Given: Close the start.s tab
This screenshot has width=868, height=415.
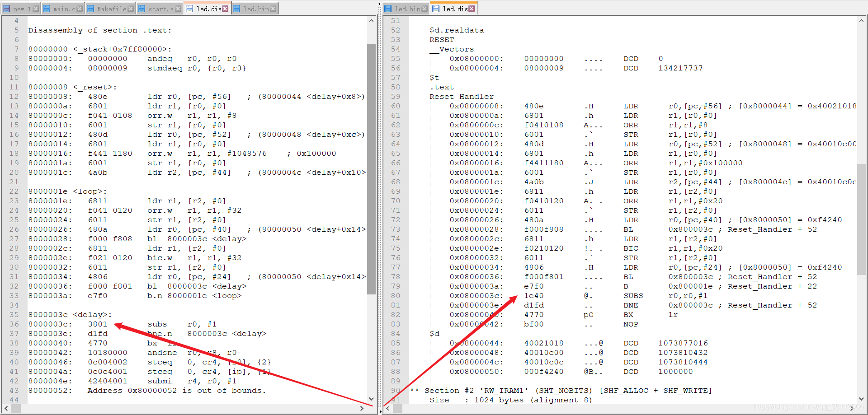Looking at the screenshot, I should (178, 9).
